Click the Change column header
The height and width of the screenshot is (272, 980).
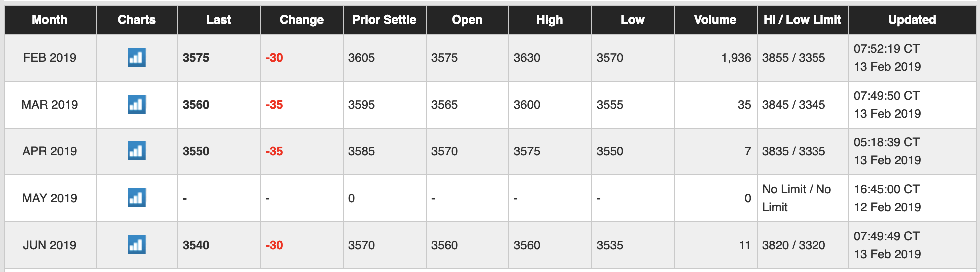point(302,20)
